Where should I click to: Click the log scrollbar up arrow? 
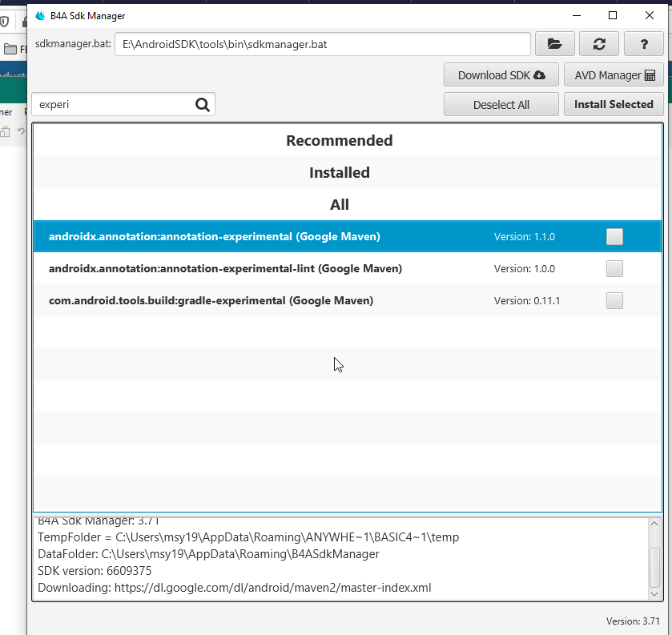tap(654, 524)
